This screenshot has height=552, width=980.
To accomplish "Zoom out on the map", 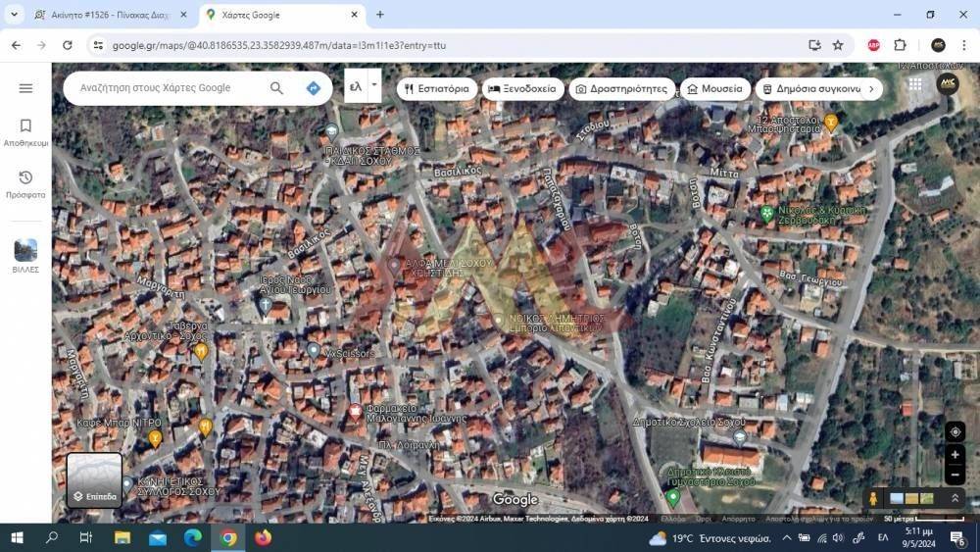I will [955, 475].
